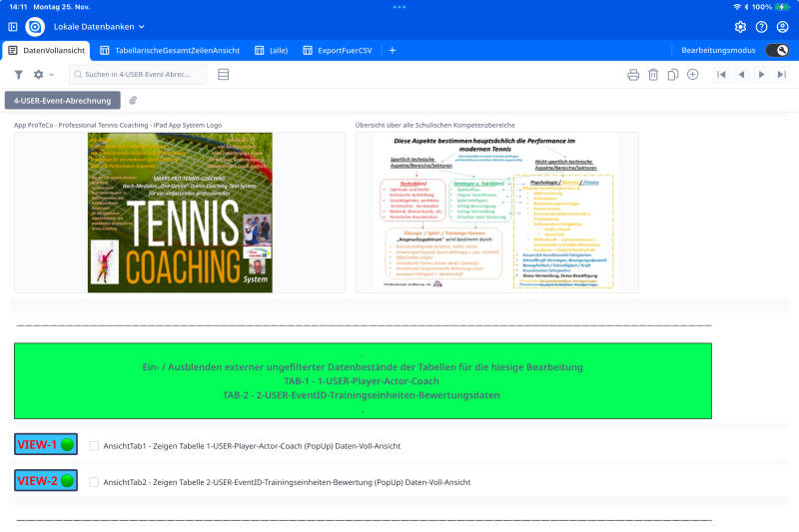This screenshot has width=799, height=532.
Task: Switch to DatenVollansicht tab
Action: coord(46,50)
